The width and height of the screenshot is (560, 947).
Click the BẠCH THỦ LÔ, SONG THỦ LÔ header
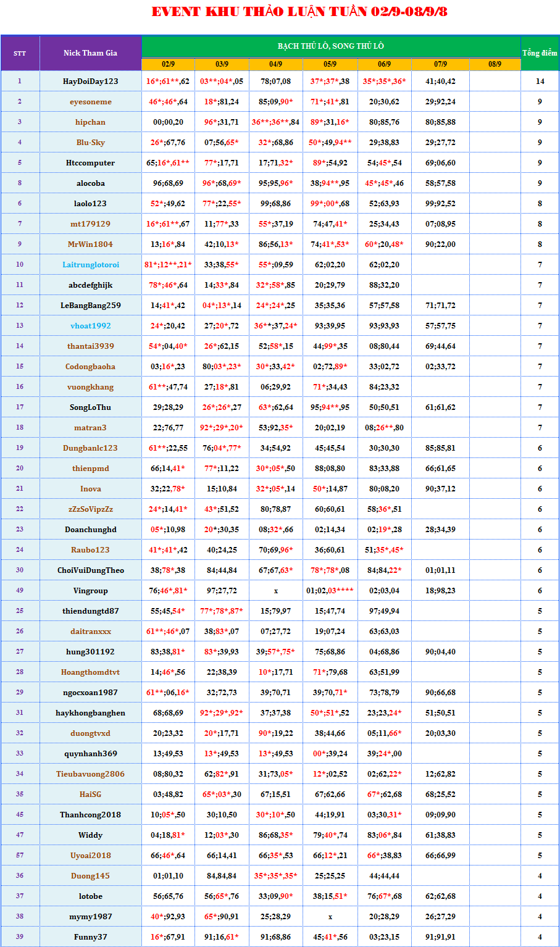click(x=330, y=46)
